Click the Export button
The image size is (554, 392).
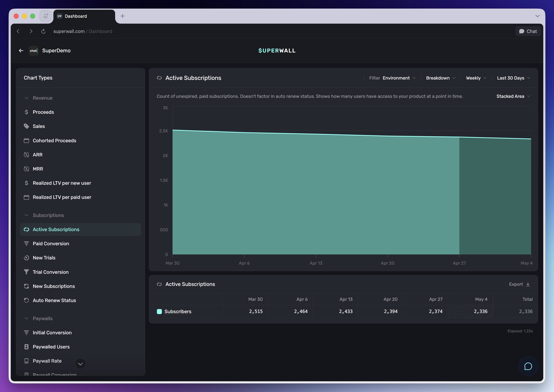[x=519, y=284]
